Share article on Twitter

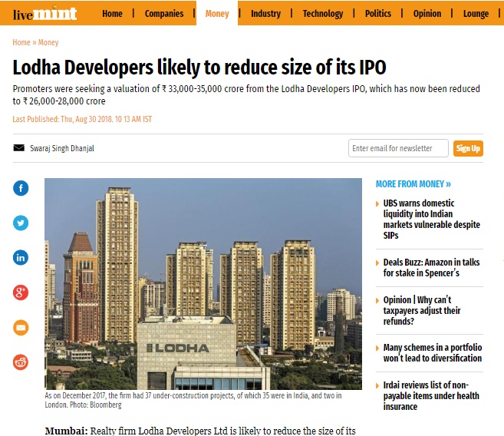coord(21,223)
